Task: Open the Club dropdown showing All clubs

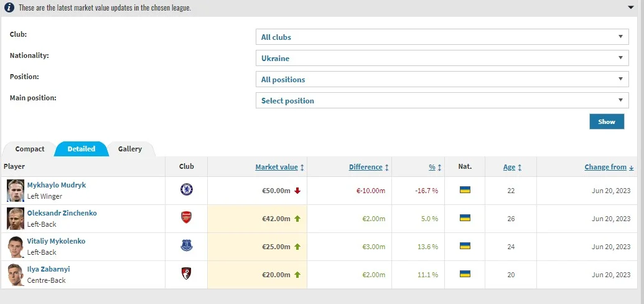Action: (x=442, y=37)
